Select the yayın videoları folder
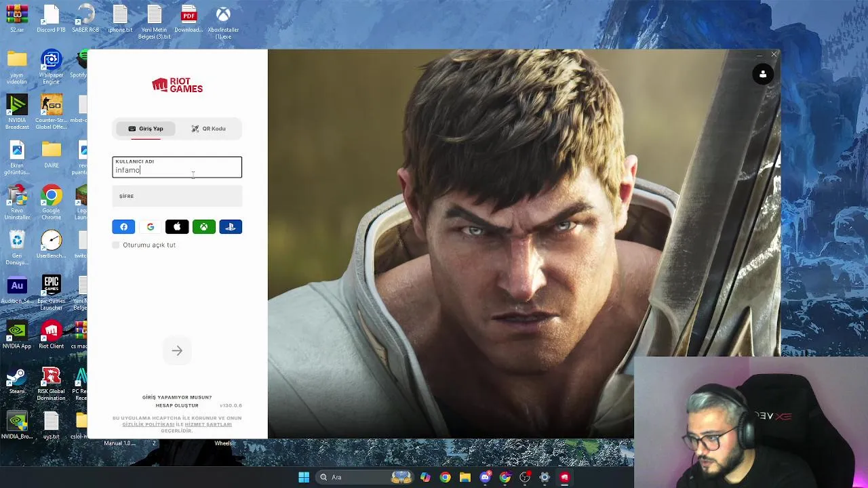Image resolution: width=868 pixels, height=488 pixels. point(17,68)
